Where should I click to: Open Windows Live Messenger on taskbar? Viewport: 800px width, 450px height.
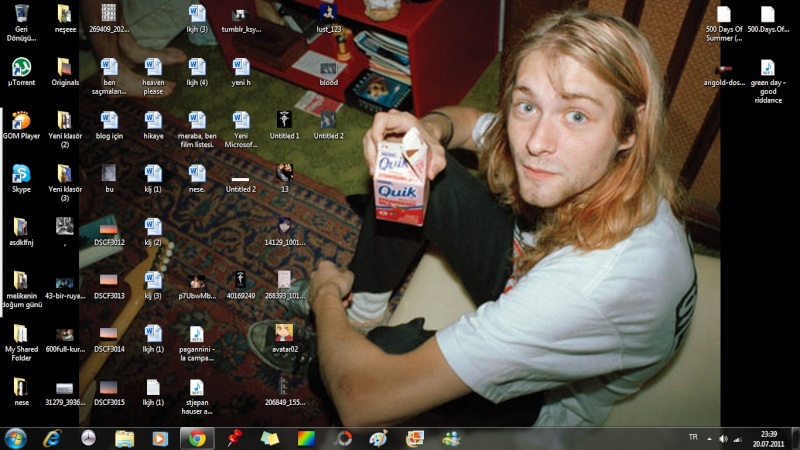pyautogui.click(x=451, y=438)
